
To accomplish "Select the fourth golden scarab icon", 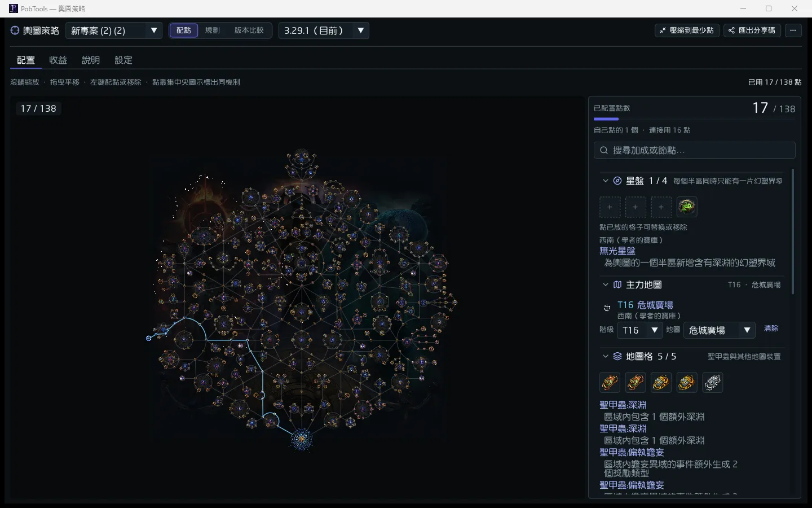I will click(x=687, y=383).
